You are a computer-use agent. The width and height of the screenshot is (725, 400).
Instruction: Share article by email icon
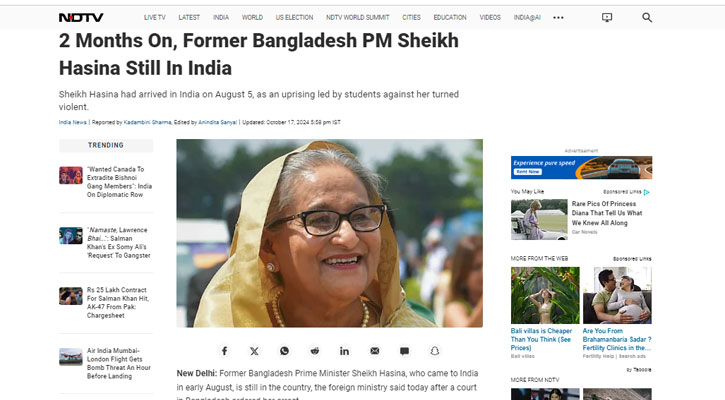(375, 351)
